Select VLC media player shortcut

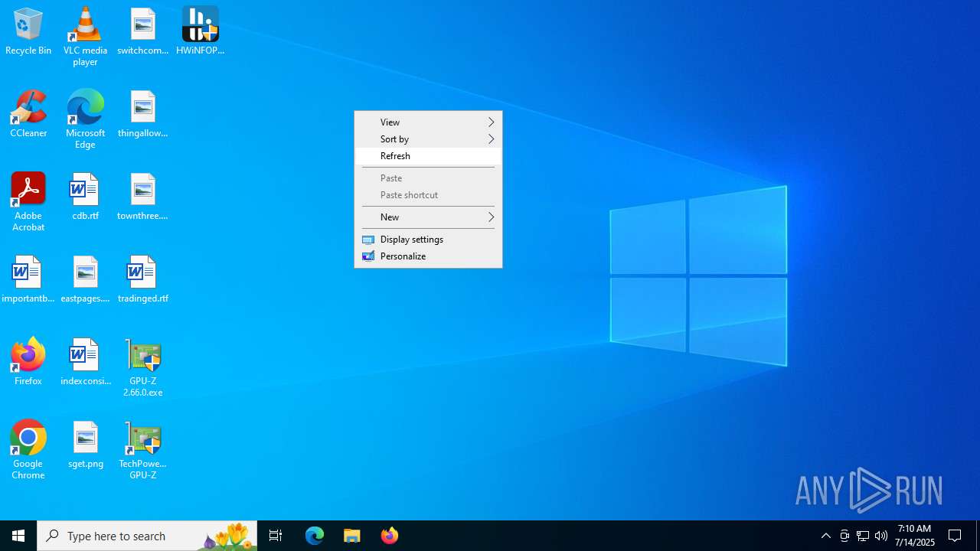(x=85, y=37)
